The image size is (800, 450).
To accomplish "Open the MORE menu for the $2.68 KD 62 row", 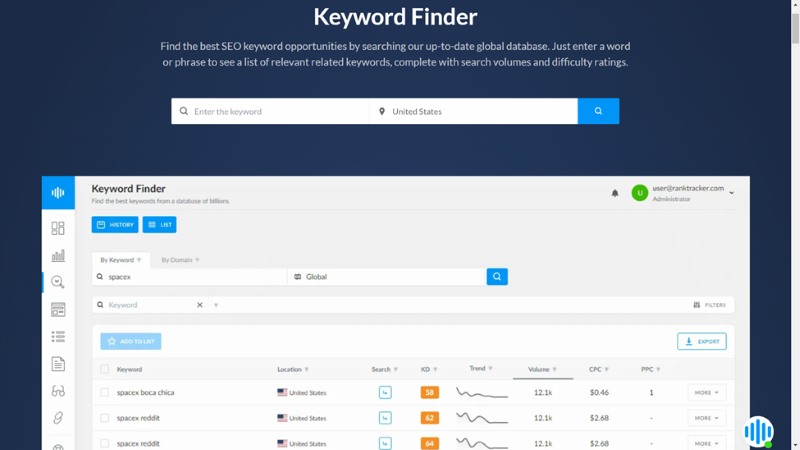I will [707, 418].
